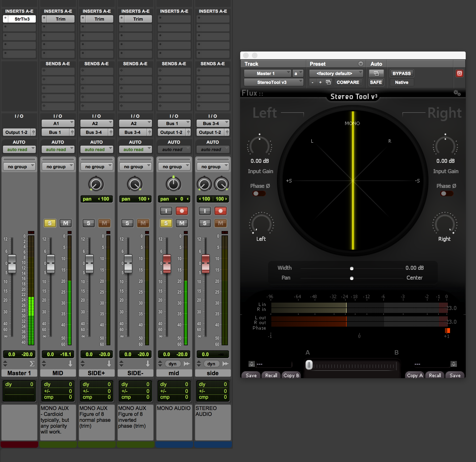Click the mid track output window icon
The width and height of the screenshot is (476, 462).
[x=187, y=364]
